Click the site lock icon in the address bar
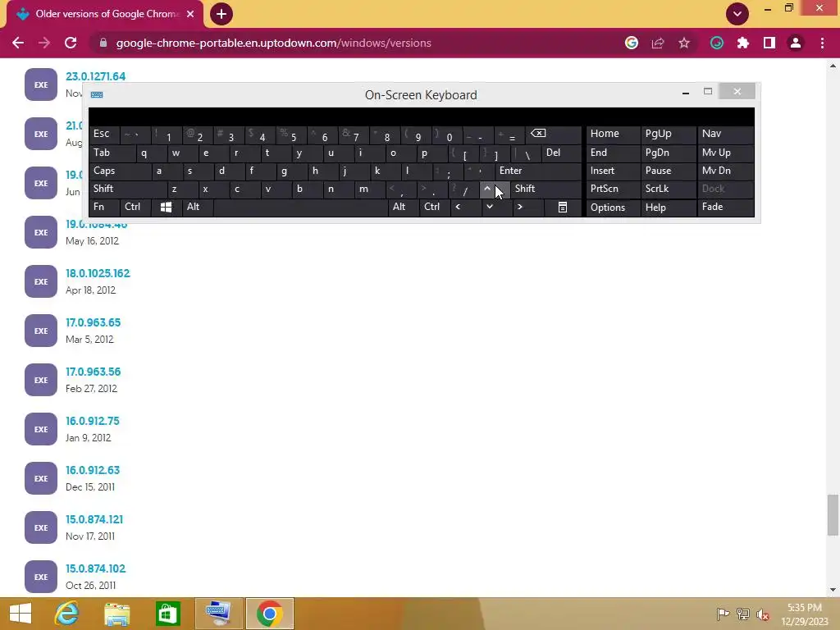 (x=103, y=43)
